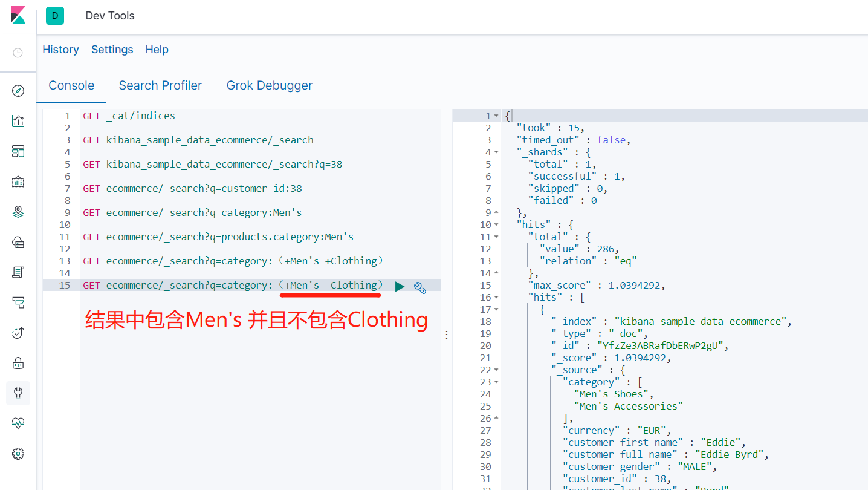
Task: Collapse the outer "hits" object on line 10
Action: [497, 224]
